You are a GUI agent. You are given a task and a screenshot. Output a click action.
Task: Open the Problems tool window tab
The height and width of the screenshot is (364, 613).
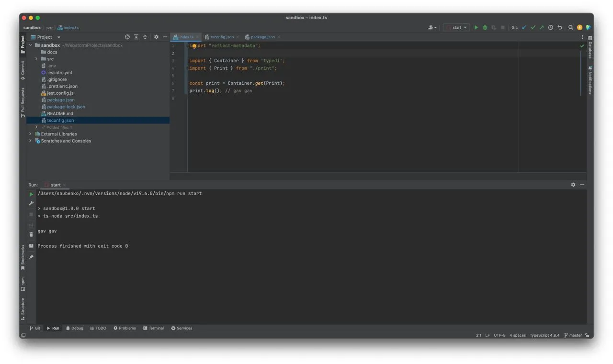pyautogui.click(x=125, y=328)
